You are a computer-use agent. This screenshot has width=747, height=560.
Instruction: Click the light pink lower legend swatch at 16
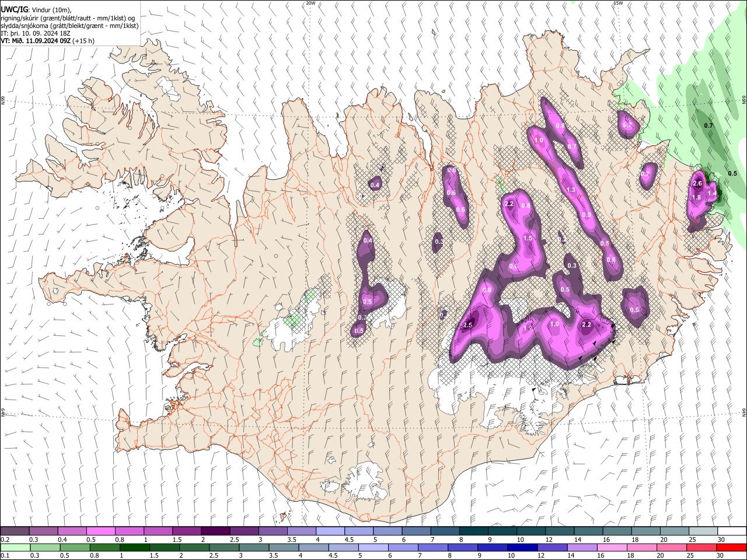tap(611, 548)
